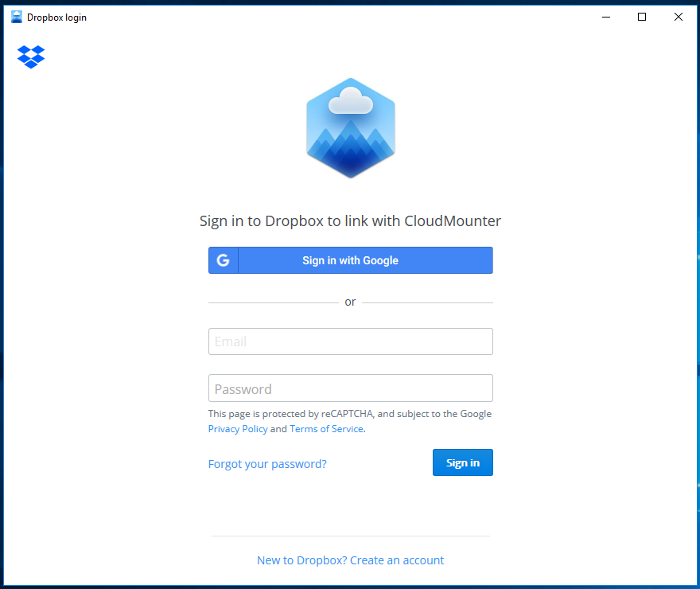This screenshot has width=700, height=589.
Task: Minimize the Dropbox login window
Action: click(606, 17)
